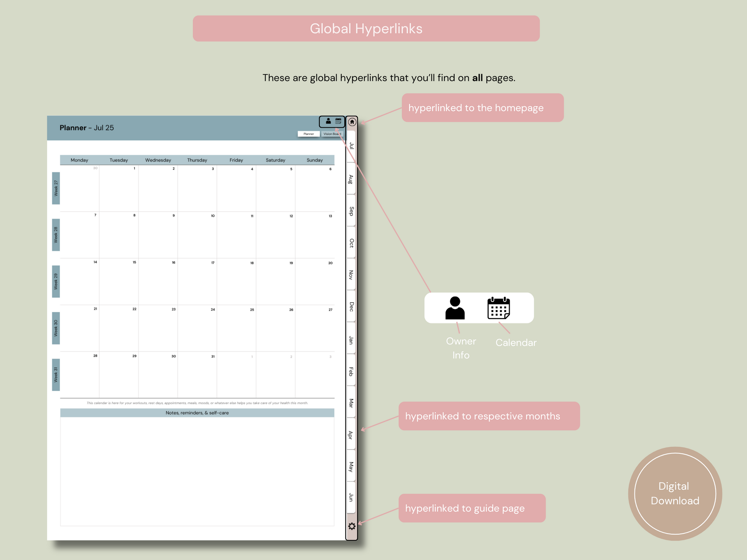Click the Notes, reminders, & self-care section
Viewport: 747px width, 560px height.
pos(197,413)
